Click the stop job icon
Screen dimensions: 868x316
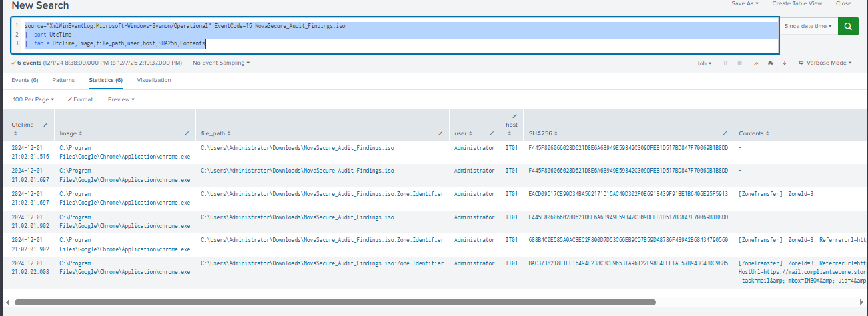(740, 63)
